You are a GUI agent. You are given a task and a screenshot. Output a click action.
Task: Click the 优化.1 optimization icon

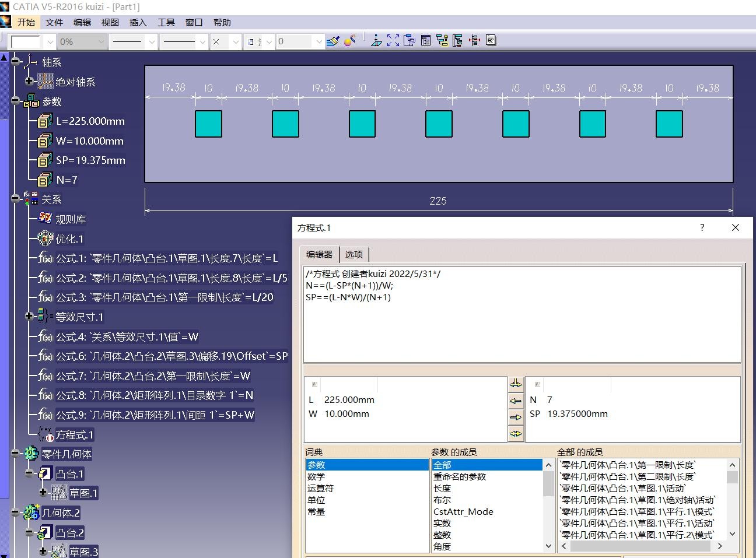[45, 238]
